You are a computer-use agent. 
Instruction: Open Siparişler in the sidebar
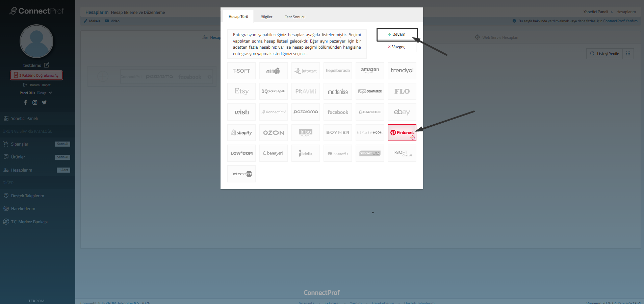pos(20,144)
